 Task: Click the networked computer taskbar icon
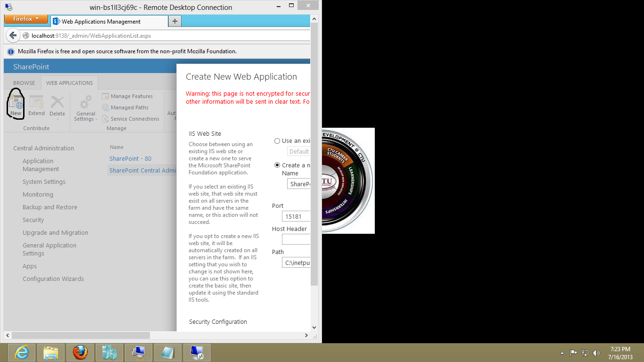139,353
